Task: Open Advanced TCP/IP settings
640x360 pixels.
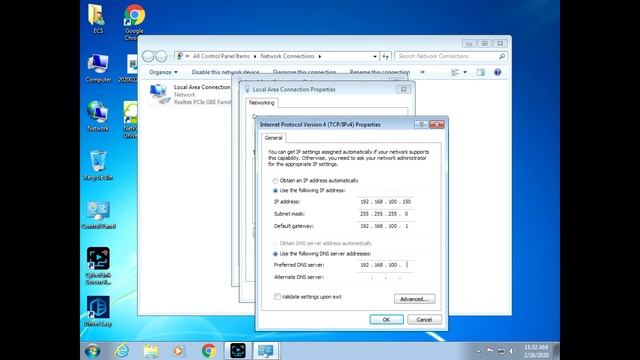Action: click(414, 299)
